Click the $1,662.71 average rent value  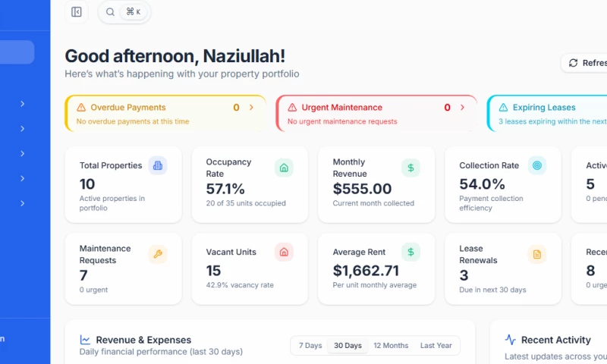click(x=366, y=271)
